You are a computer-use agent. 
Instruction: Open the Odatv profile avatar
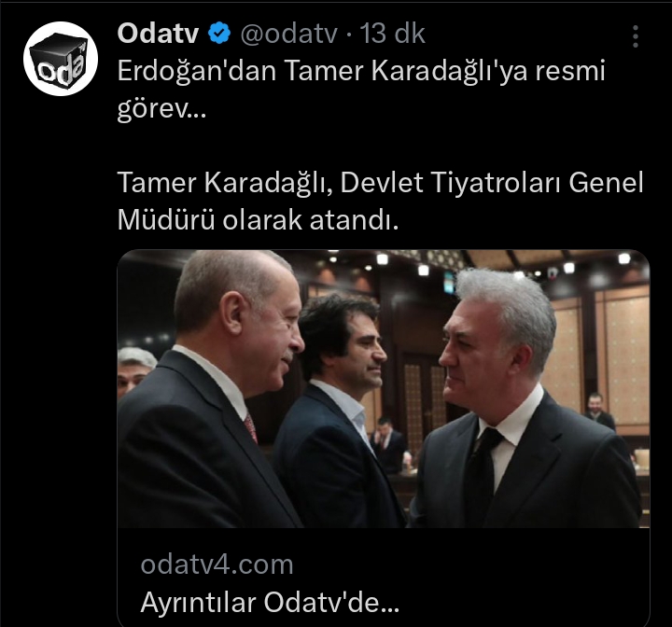(x=61, y=58)
